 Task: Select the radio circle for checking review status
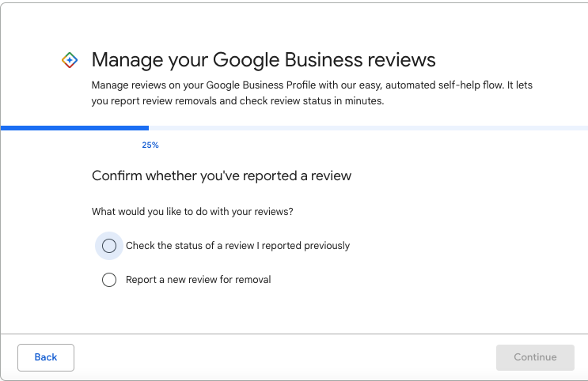pyautogui.click(x=109, y=246)
